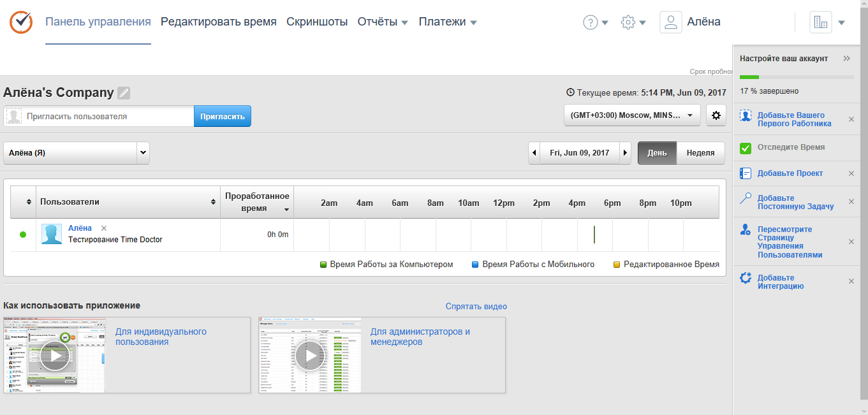Expand the Отчёты menu

(382, 22)
